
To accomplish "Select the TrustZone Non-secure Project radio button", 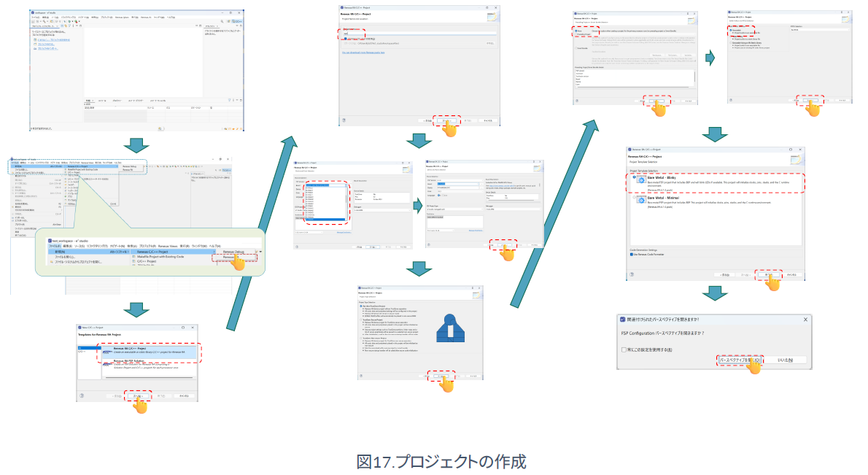I will [362, 338].
